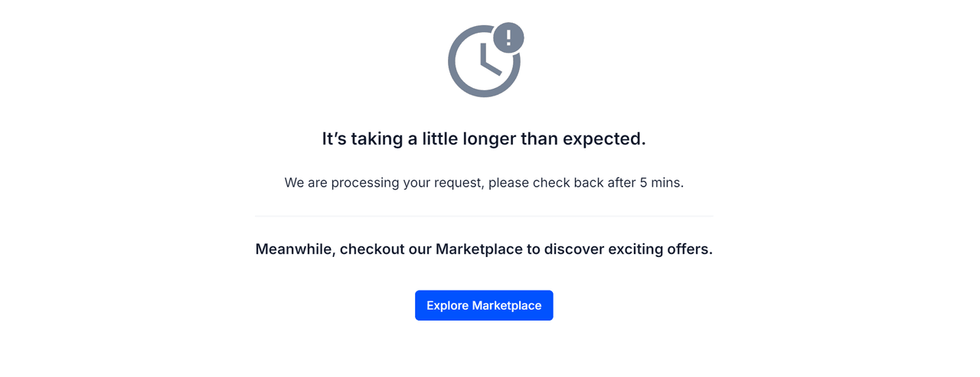Click the word "Meanwhile" in the bold sentence
Viewport: 980px width, 377px height.
[294, 249]
